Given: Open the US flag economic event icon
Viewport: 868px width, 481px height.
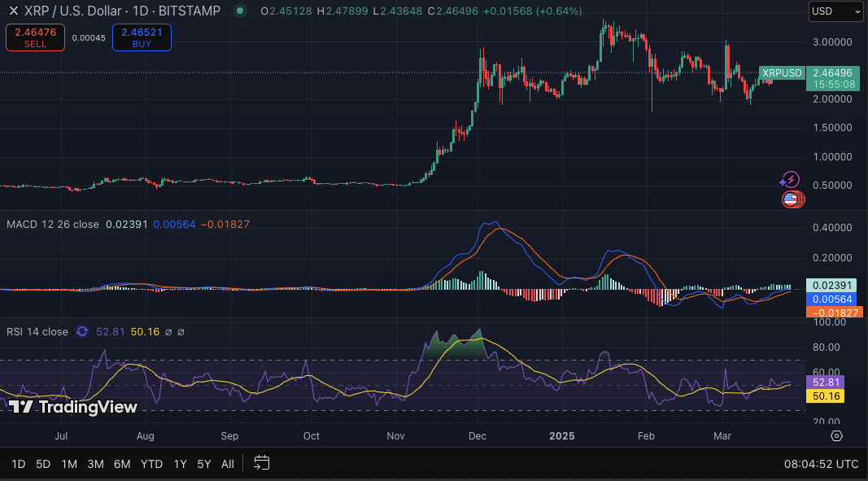Looking at the screenshot, I should click(792, 199).
